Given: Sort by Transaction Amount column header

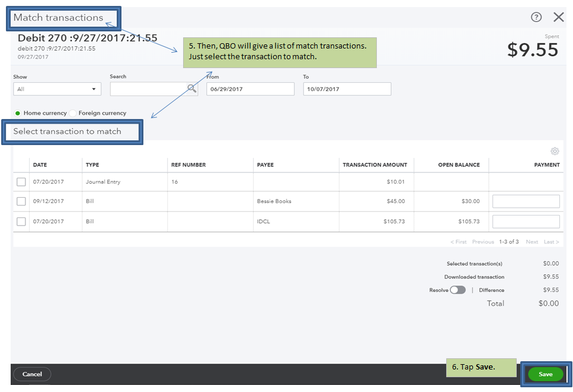Looking at the screenshot, I should (374, 165).
